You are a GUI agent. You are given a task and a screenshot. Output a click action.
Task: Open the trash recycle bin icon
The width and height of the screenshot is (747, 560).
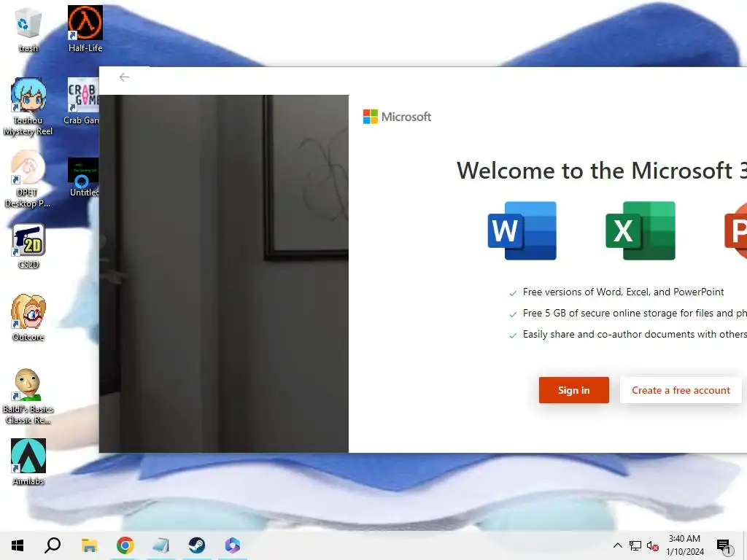click(x=28, y=29)
